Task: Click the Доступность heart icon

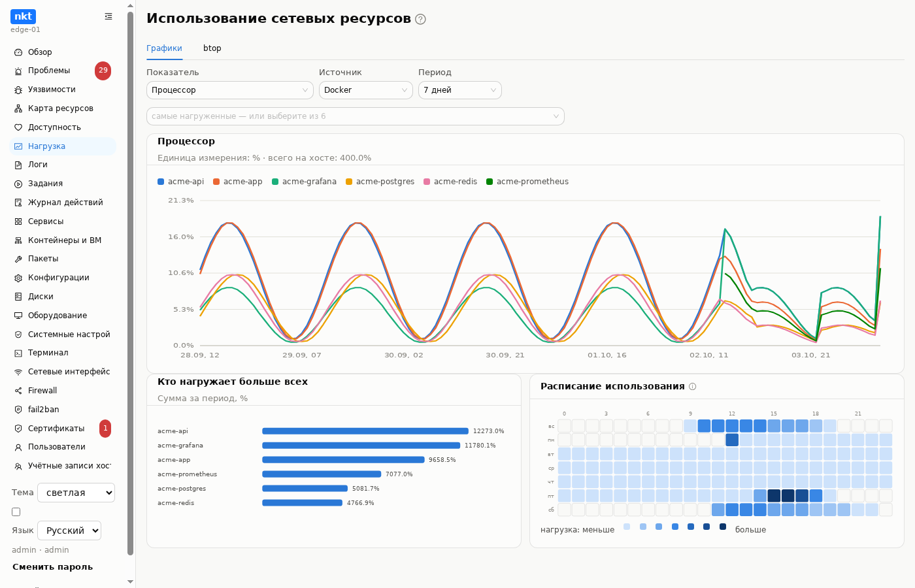Action: [18, 127]
